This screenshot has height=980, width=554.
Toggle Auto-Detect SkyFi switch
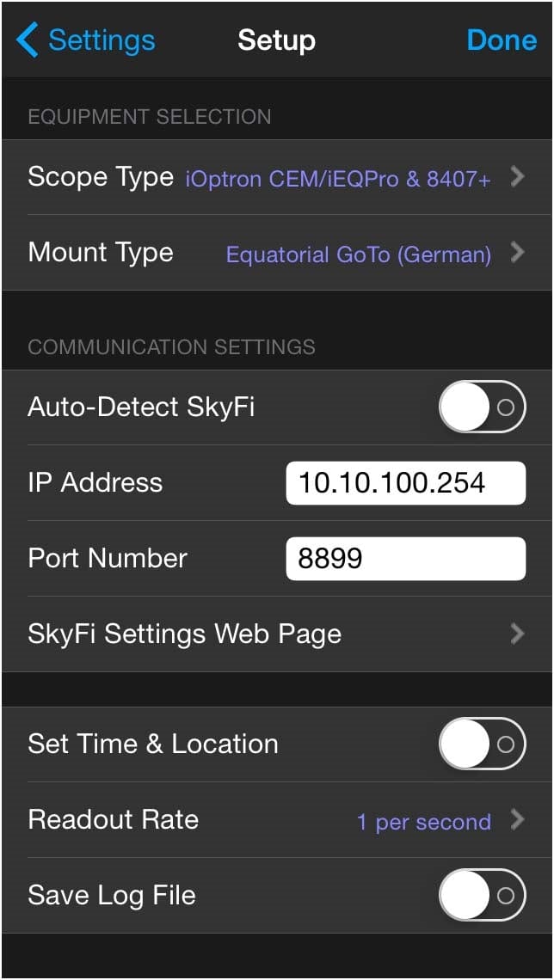click(x=482, y=407)
